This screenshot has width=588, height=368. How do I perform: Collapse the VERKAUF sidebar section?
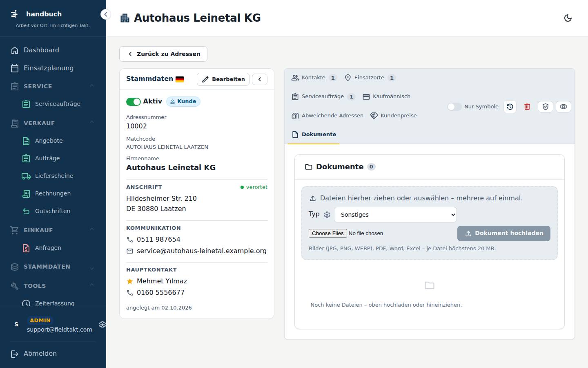click(x=53, y=123)
